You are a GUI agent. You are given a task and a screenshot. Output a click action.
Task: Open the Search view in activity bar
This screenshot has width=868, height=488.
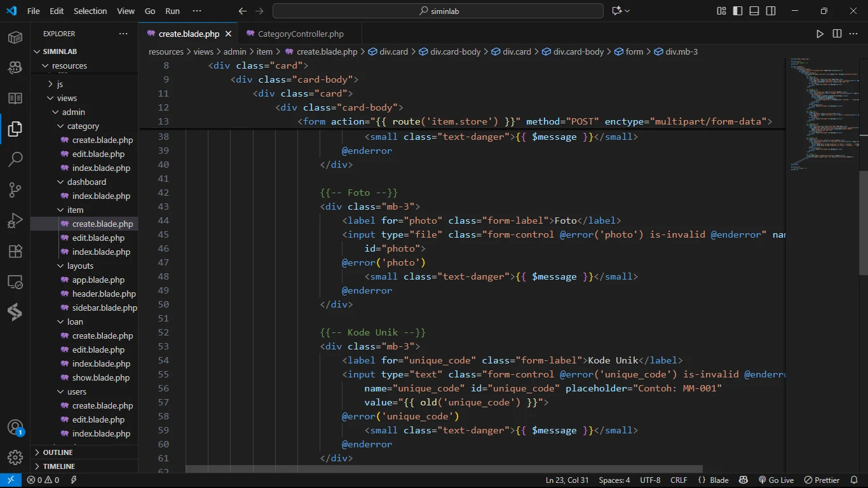click(x=15, y=159)
